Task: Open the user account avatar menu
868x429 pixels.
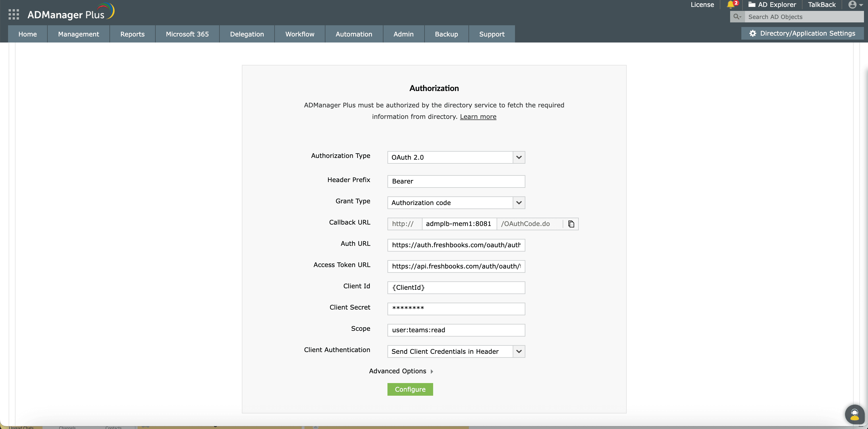Action: click(x=852, y=5)
